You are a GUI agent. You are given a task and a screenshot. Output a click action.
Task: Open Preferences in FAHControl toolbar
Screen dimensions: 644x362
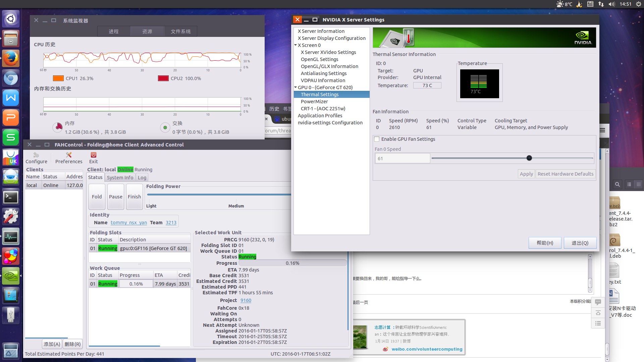pyautogui.click(x=69, y=158)
